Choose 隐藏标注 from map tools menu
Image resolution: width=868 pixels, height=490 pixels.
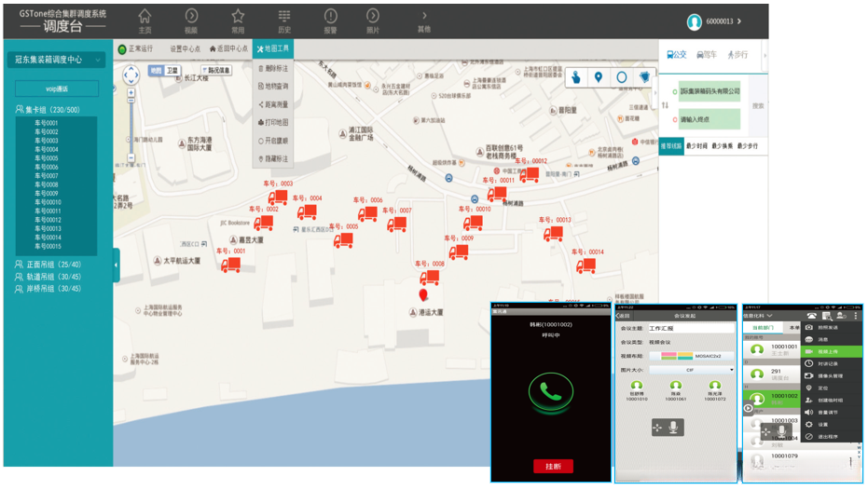click(273, 159)
